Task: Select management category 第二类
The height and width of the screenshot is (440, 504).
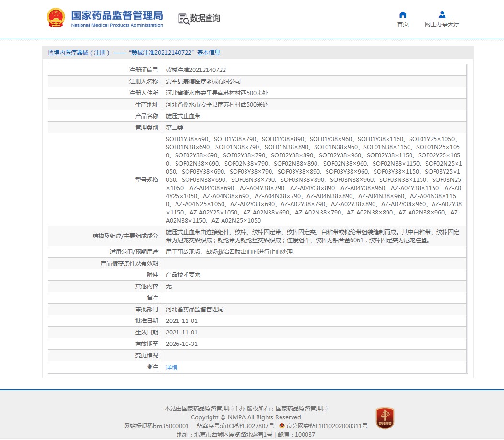Action: click(x=175, y=128)
